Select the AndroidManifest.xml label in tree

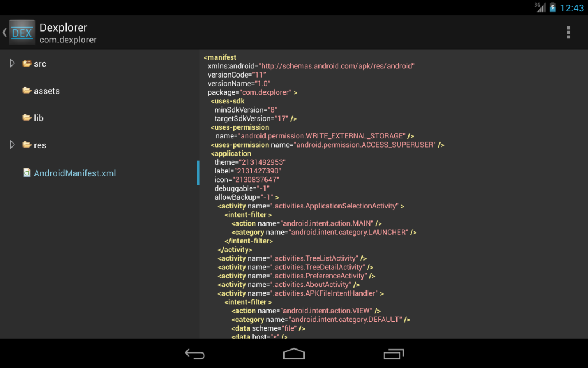[x=75, y=173]
